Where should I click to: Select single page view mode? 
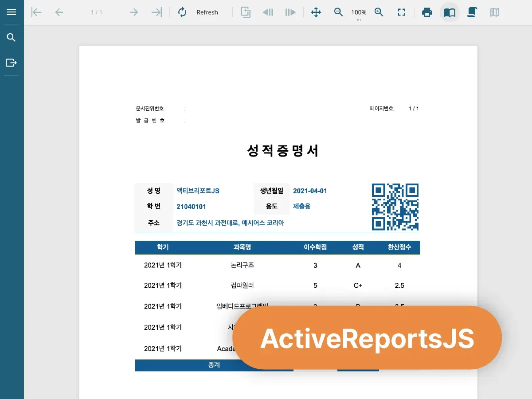pyautogui.click(x=450, y=12)
